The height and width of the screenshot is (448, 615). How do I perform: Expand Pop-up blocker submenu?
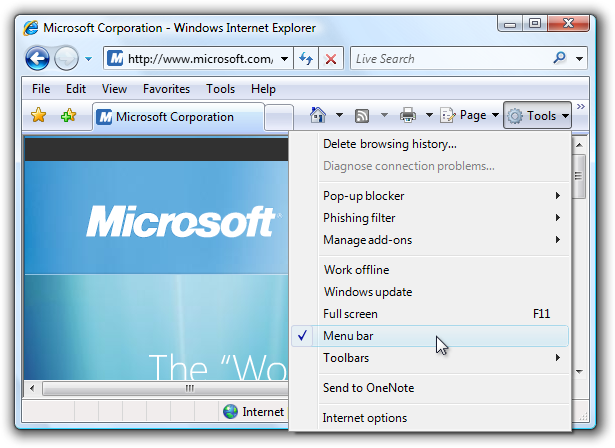430,196
